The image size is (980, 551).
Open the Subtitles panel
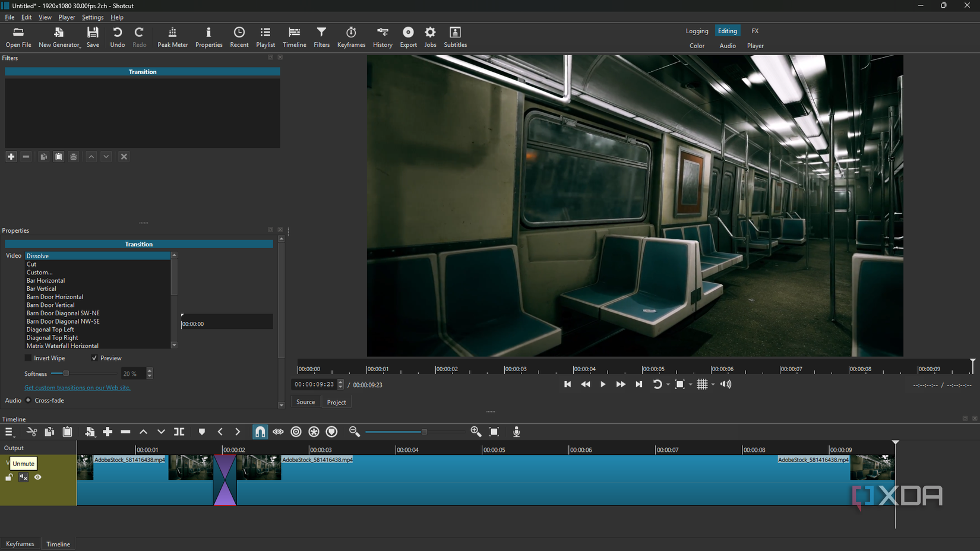[455, 37]
